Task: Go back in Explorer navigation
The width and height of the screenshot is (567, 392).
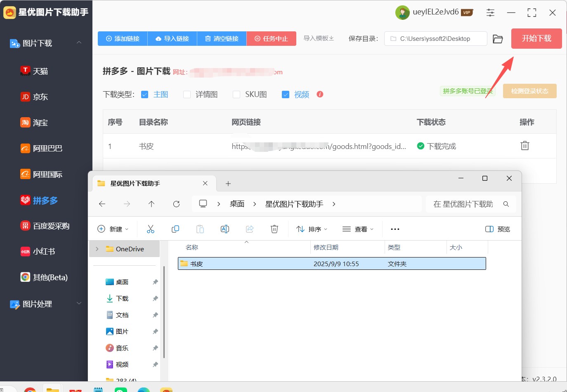Action: (x=102, y=204)
